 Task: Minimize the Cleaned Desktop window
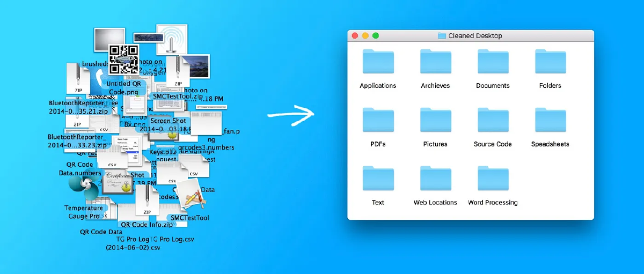tap(365, 36)
